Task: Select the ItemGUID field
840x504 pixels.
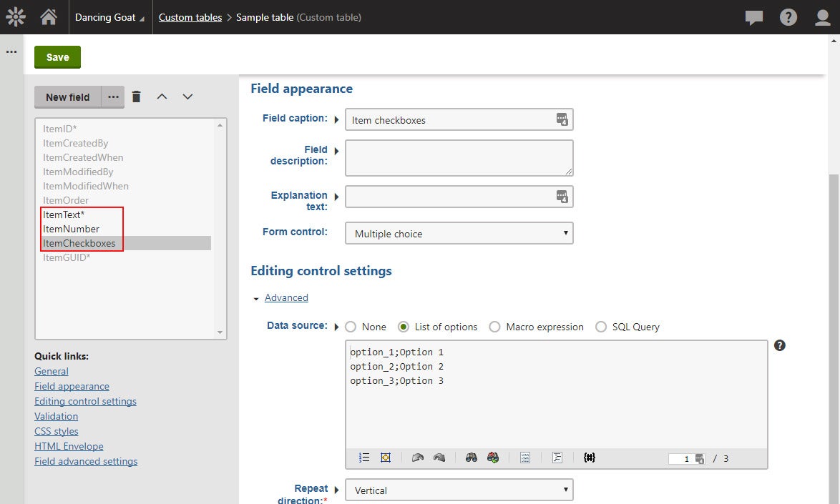Action: pos(67,257)
